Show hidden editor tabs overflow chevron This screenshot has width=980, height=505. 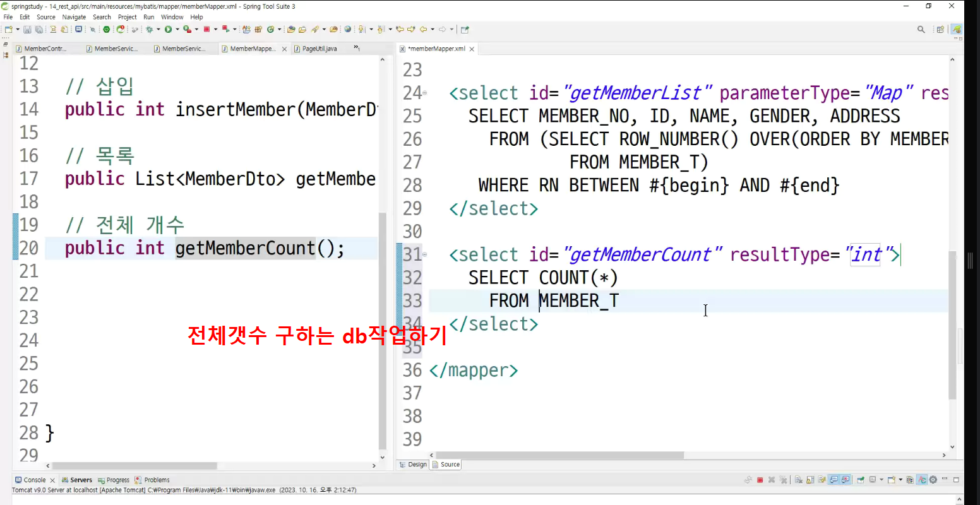tap(357, 48)
